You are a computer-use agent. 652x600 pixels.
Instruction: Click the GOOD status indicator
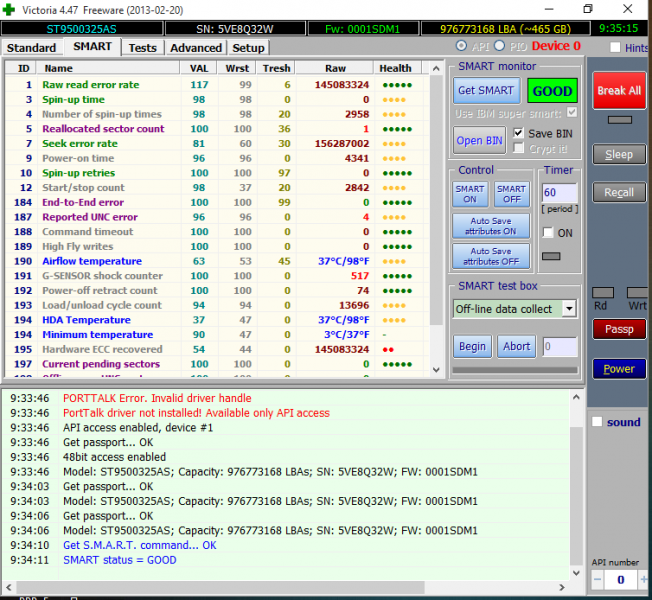[x=552, y=90]
